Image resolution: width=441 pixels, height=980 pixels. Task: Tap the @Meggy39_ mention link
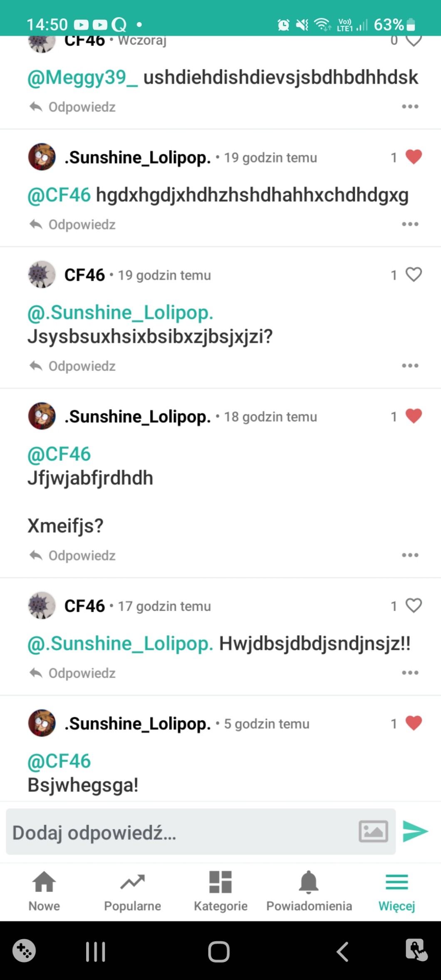click(x=82, y=78)
